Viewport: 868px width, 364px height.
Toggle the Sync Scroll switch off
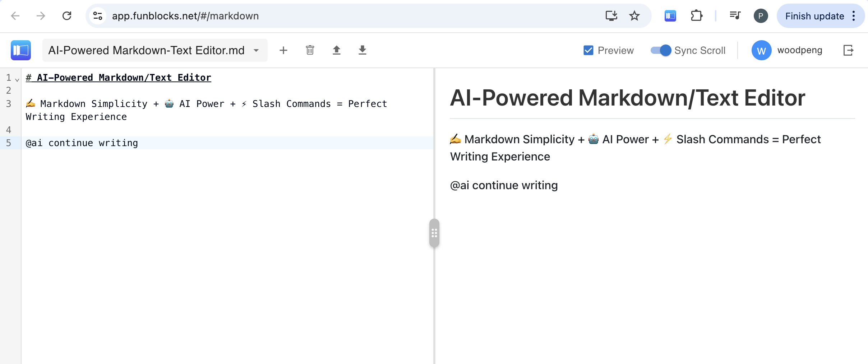pyautogui.click(x=660, y=50)
